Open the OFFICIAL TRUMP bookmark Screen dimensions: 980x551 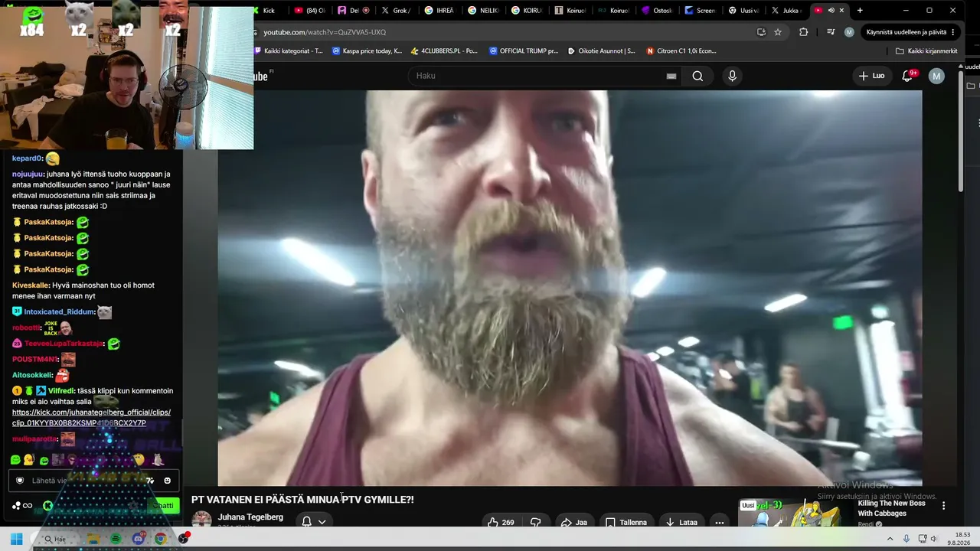point(523,51)
